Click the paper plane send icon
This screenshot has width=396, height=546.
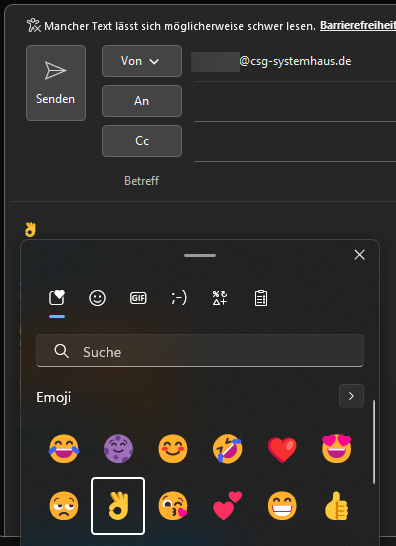coord(56,71)
